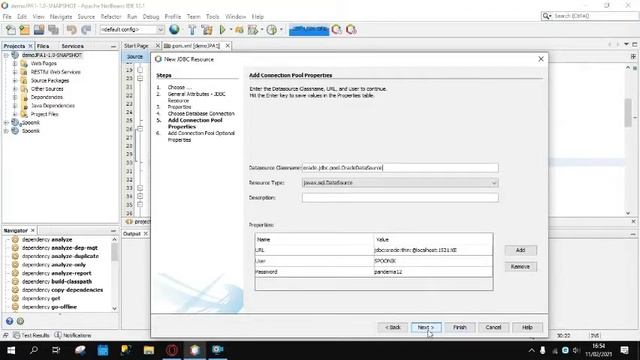Click Remove beside the Properties table
This screenshot has height=360, width=640.
pyautogui.click(x=520, y=267)
